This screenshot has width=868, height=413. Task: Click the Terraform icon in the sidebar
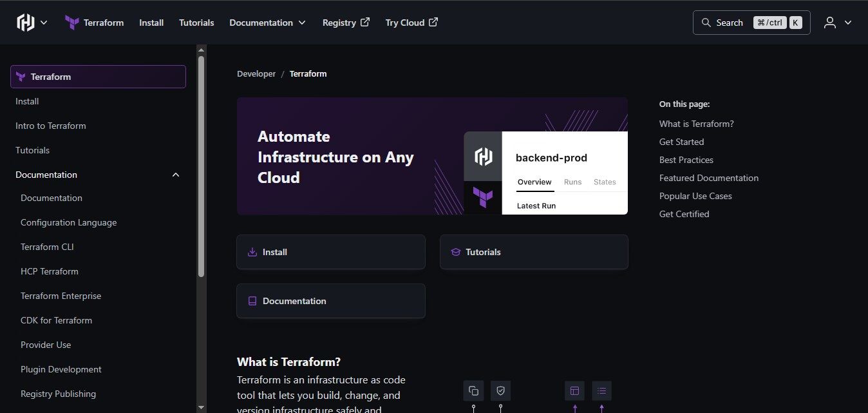pyautogui.click(x=21, y=77)
